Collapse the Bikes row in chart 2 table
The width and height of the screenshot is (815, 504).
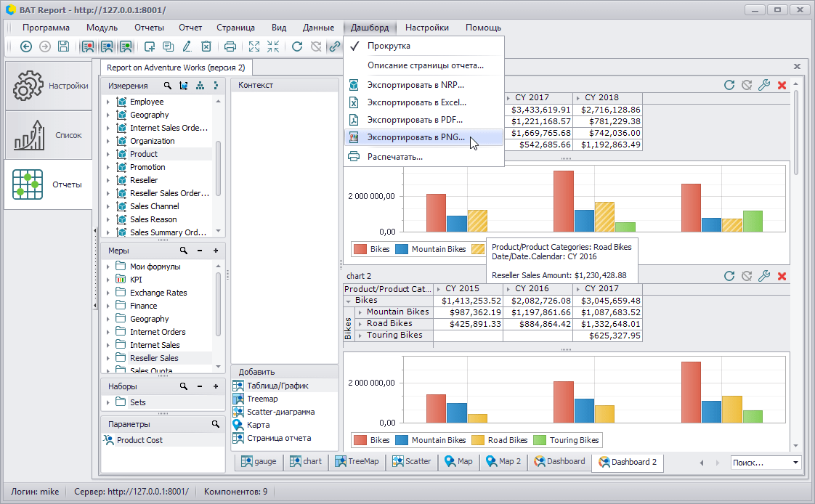click(x=348, y=301)
